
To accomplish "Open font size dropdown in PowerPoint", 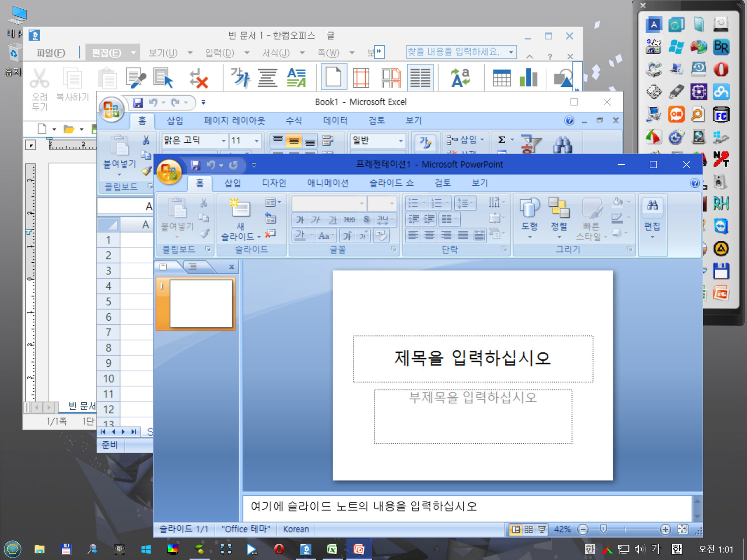I will (x=392, y=203).
